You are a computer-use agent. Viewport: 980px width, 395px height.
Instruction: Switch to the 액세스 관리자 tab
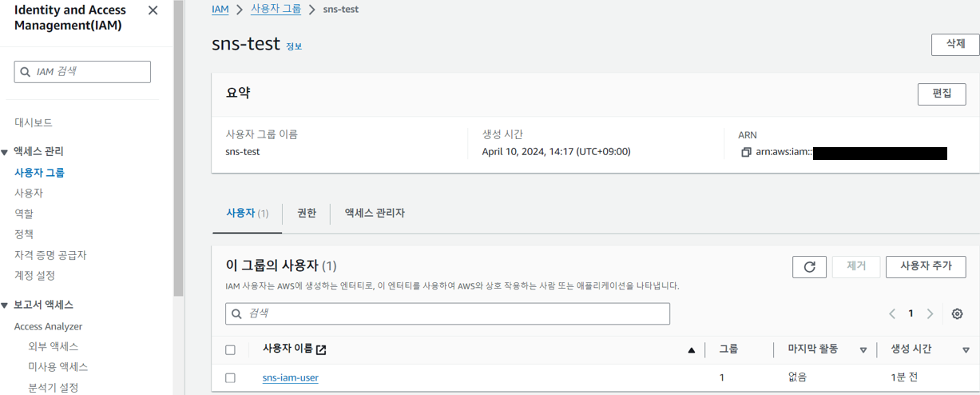click(375, 213)
